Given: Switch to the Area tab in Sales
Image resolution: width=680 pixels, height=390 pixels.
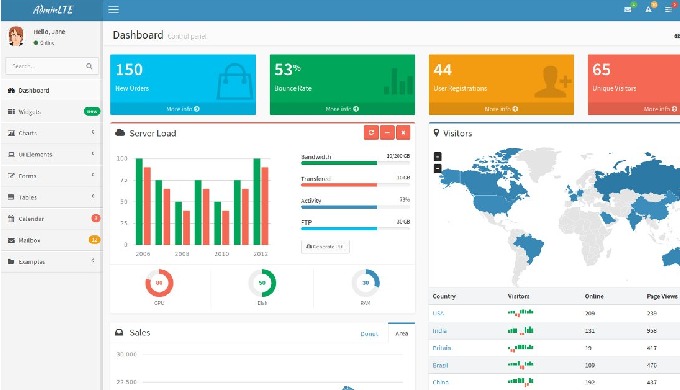Looking at the screenshot, I should click(402, 333).
